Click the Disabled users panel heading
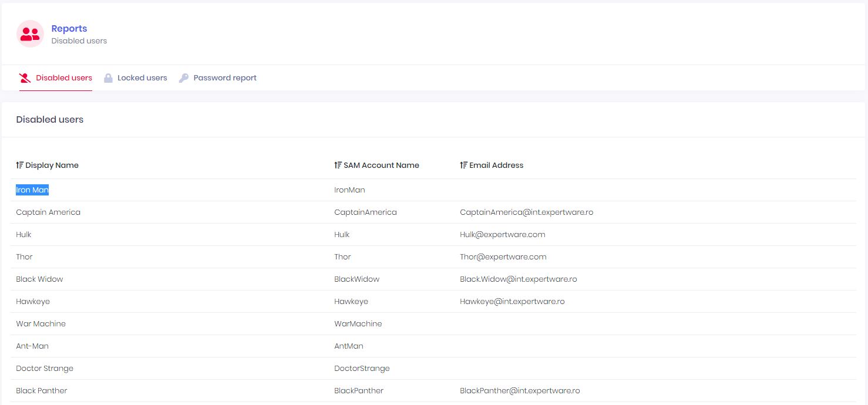Screen dimensions: 868x405 pyautogui.click(x=50, y=120)
